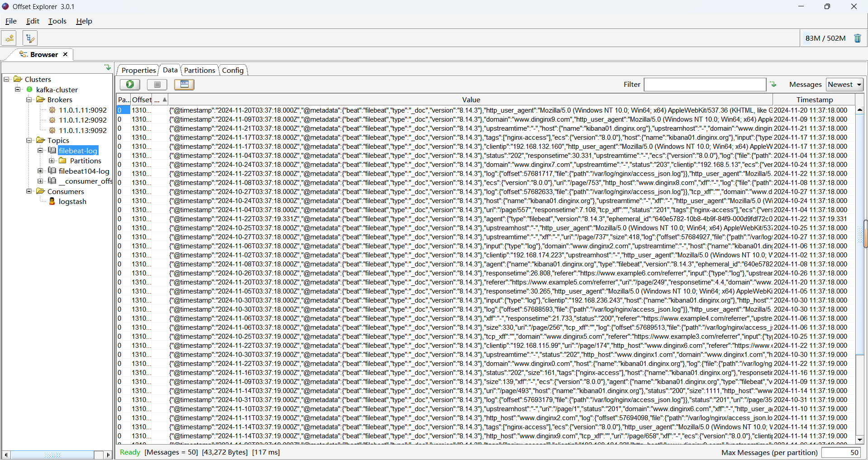Close the Browser tab
Screen dimensions: 868x460
(65, 54)
